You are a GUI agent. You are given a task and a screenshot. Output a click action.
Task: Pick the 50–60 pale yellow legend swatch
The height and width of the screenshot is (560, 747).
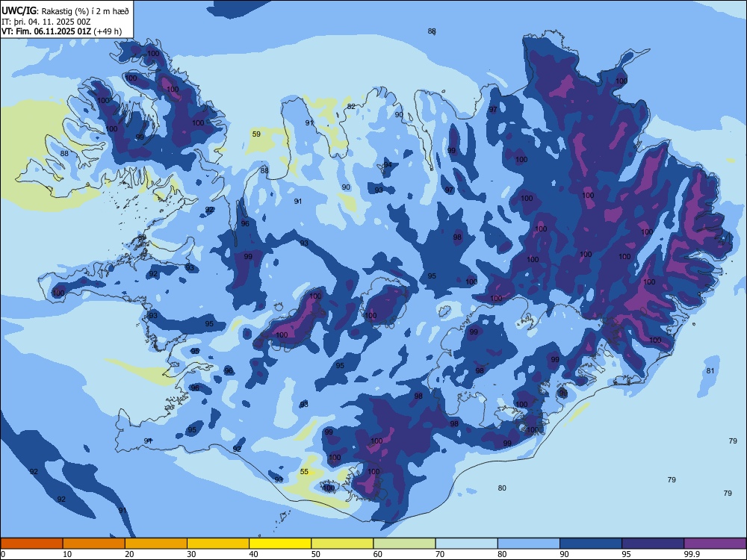click(x=342, y=544)
